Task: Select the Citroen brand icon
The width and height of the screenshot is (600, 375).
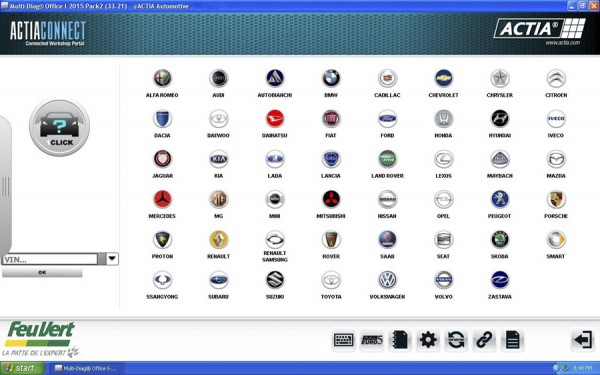Action: 556,78
